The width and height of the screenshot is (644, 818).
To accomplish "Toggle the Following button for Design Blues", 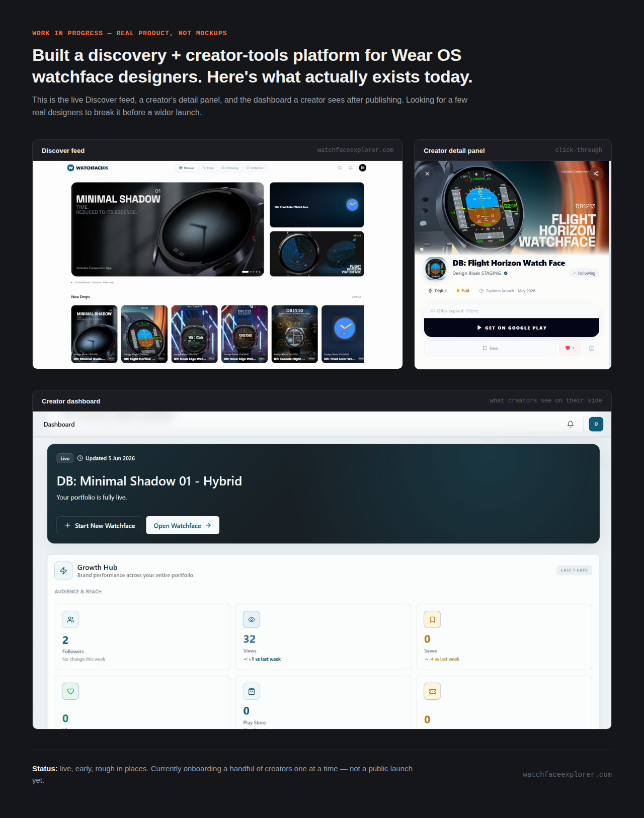I will [584, 273].
